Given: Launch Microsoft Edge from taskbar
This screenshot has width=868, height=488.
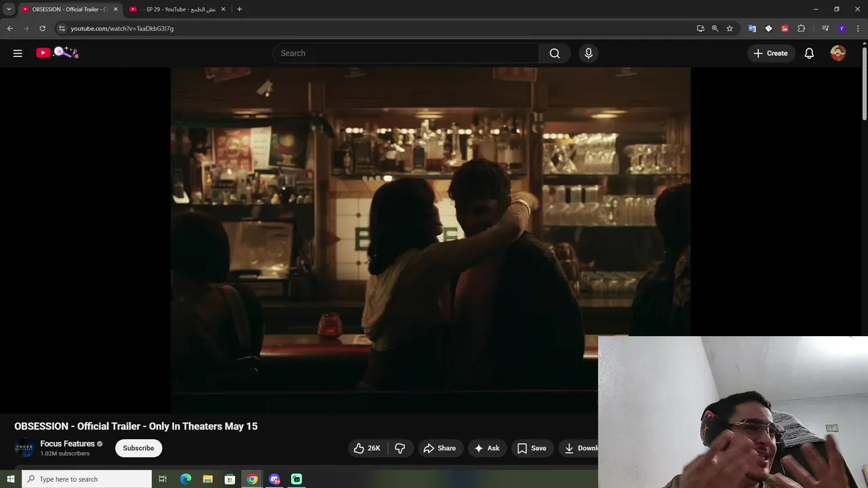Looking at the screenshot, I should (185, 479).
